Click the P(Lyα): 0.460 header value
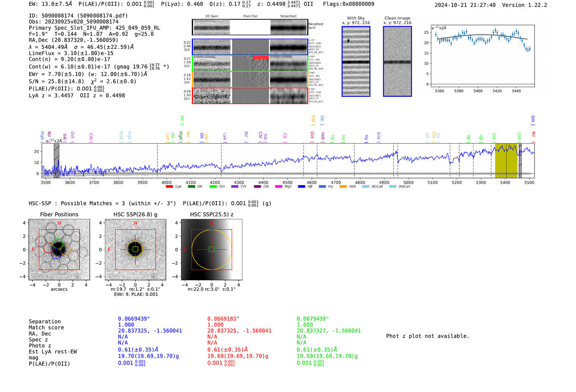The width and height of the screenshot is (576, 392). pyautogui.click(x=182, y=4)
